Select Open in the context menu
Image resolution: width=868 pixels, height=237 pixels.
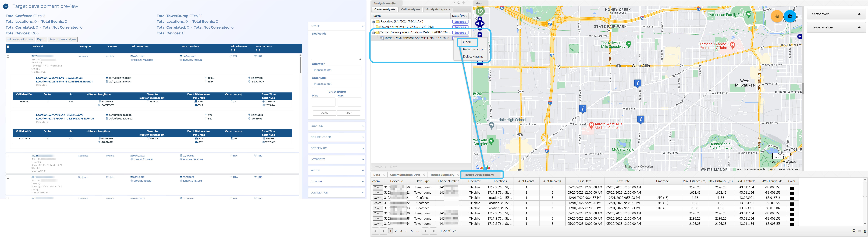(x=467, y=42)
